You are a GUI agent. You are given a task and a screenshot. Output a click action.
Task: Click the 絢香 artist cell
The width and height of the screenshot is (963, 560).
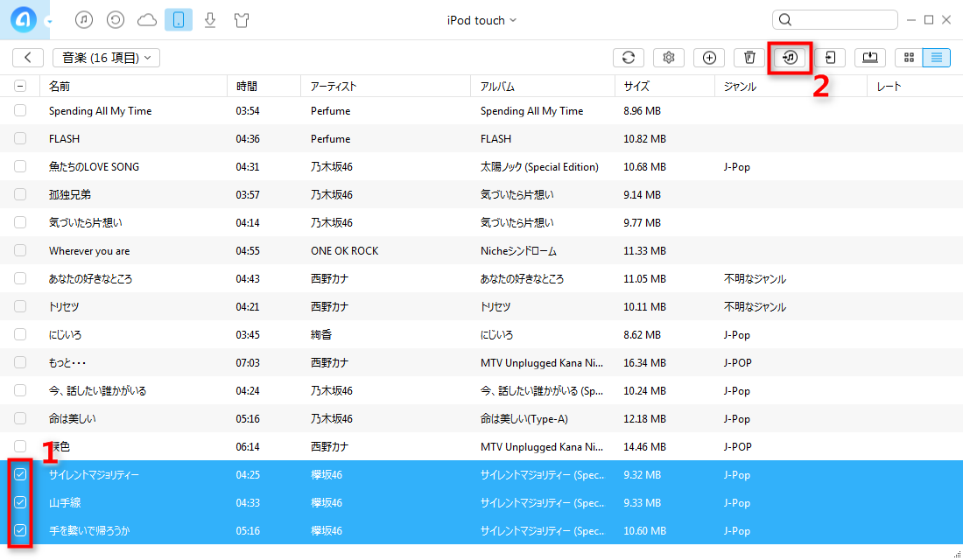pos(321,334)
